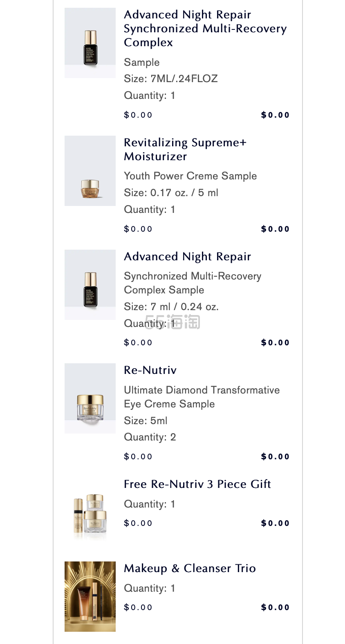The width and height of the screenshot is (345, 644).
Task: Click the Size: 5ml label
Action: coord(146,421)
